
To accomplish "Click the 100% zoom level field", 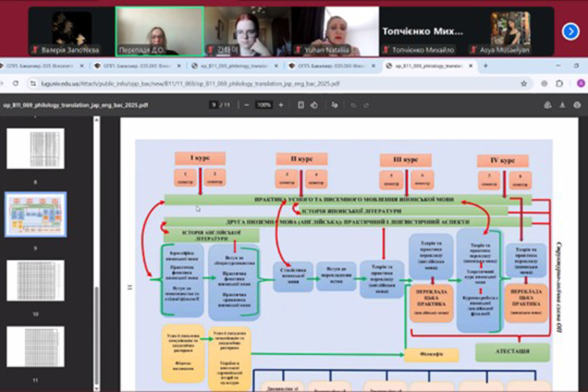I will pos(264,105).
